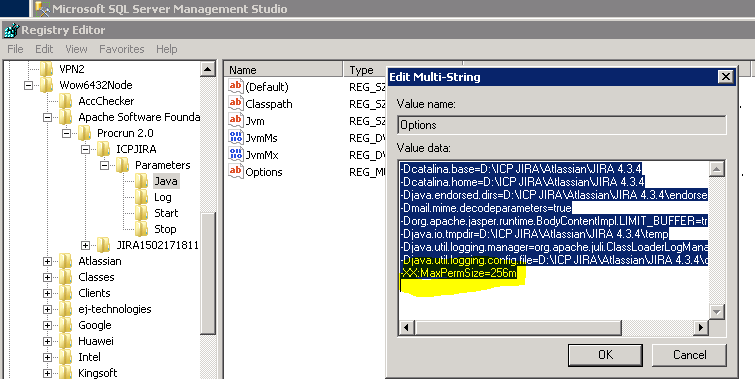Image resolution: width=755 pixels, height=379 pixels.
Task: Select the ej-technologies folder icon
Action: pos(65,309)
